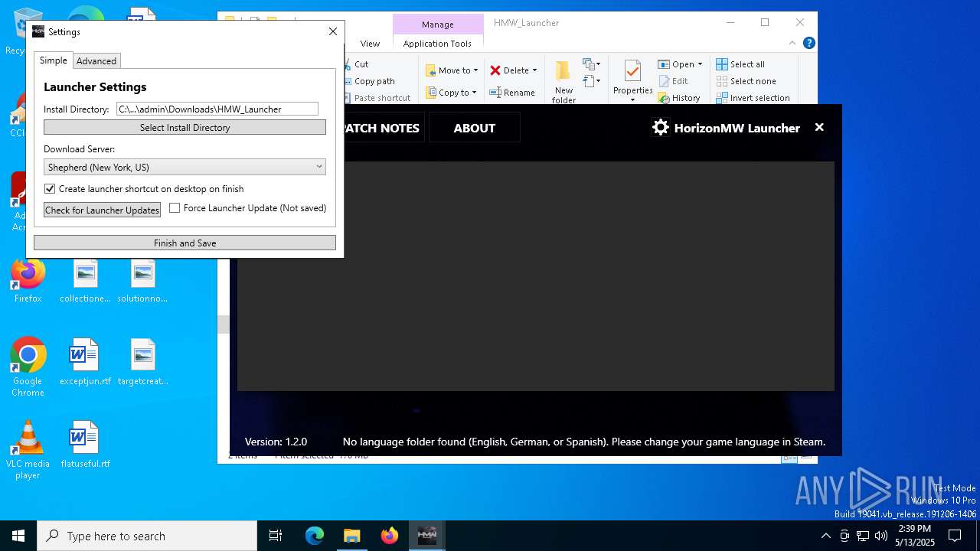Select the Manage contextual tab in Explorer
Screen dimensions: 980x551
point(437,24)
